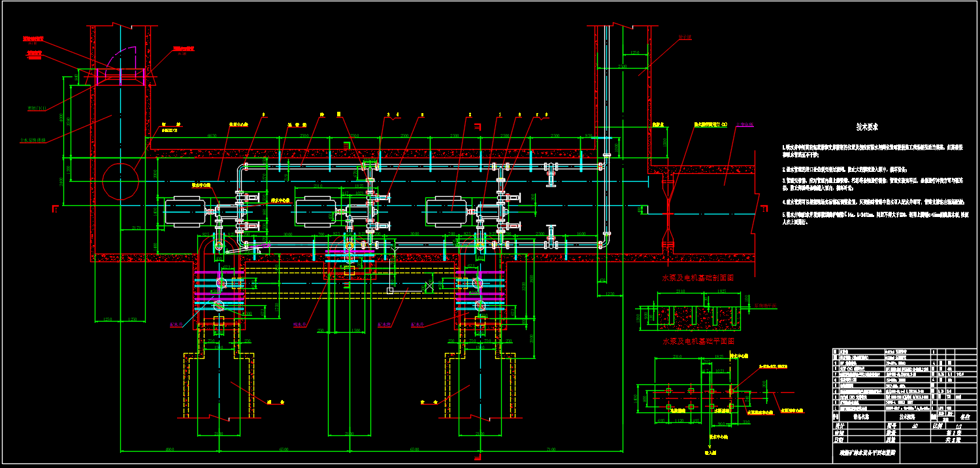The width and height of the screenshot is (980, 468).
Task: Click the 设备名称 header in the equipment table
Action: coord(858,415)
